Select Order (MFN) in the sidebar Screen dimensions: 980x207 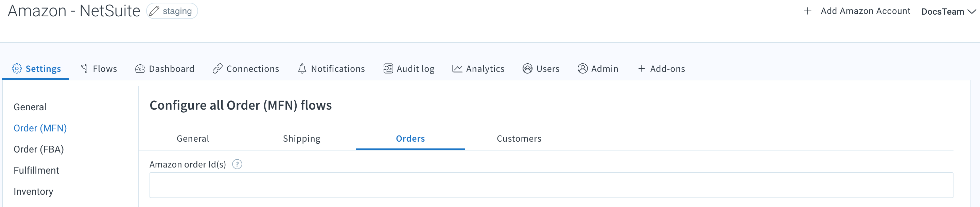coord(40,128)
